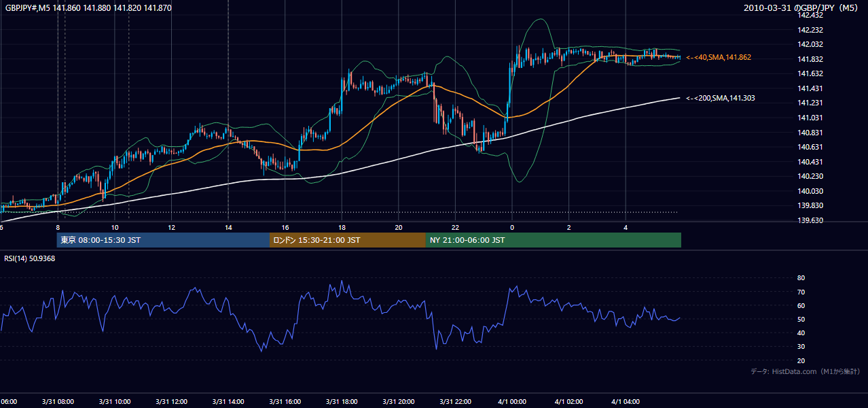Image resolution: width=868 pixels, height=408 pixels.
Task: Click the RSI 80 level label
Action: 801,278
